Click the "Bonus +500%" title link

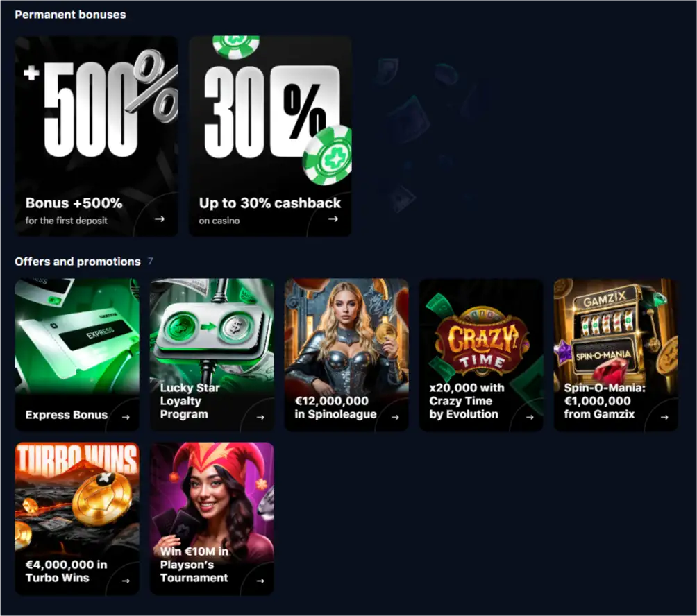pos(74,203)
